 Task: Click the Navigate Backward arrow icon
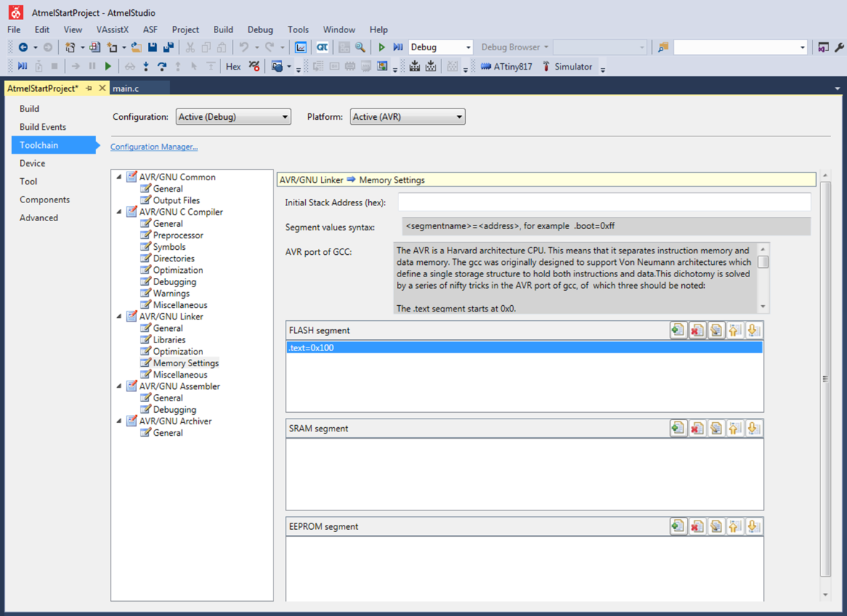pyautogui.click(x=23, y=47)
